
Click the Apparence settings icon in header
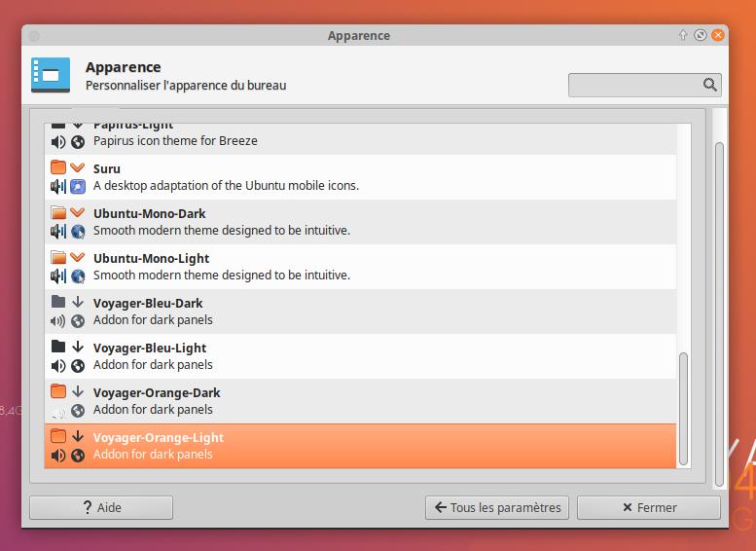point(51,75)
